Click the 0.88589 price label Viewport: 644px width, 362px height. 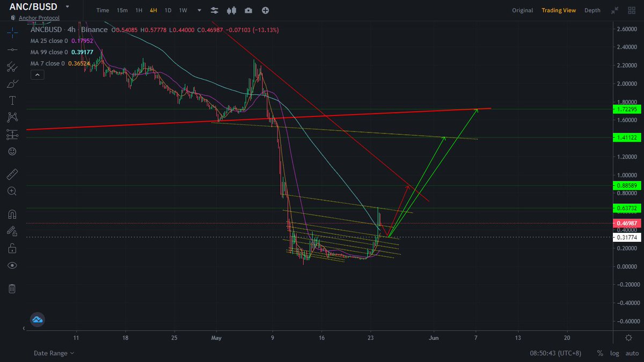click(627, 186)
